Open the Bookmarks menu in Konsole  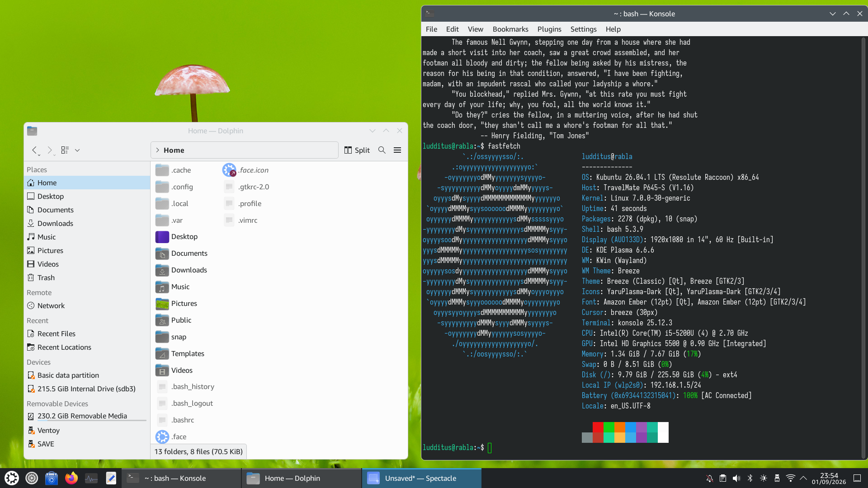pyautogui.click(x=510, y=29)
